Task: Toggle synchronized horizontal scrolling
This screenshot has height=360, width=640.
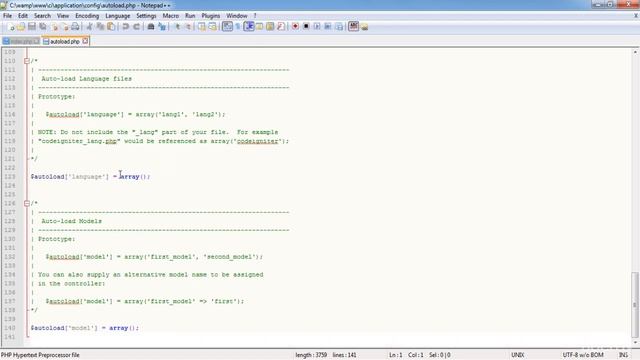Action: 213,27
